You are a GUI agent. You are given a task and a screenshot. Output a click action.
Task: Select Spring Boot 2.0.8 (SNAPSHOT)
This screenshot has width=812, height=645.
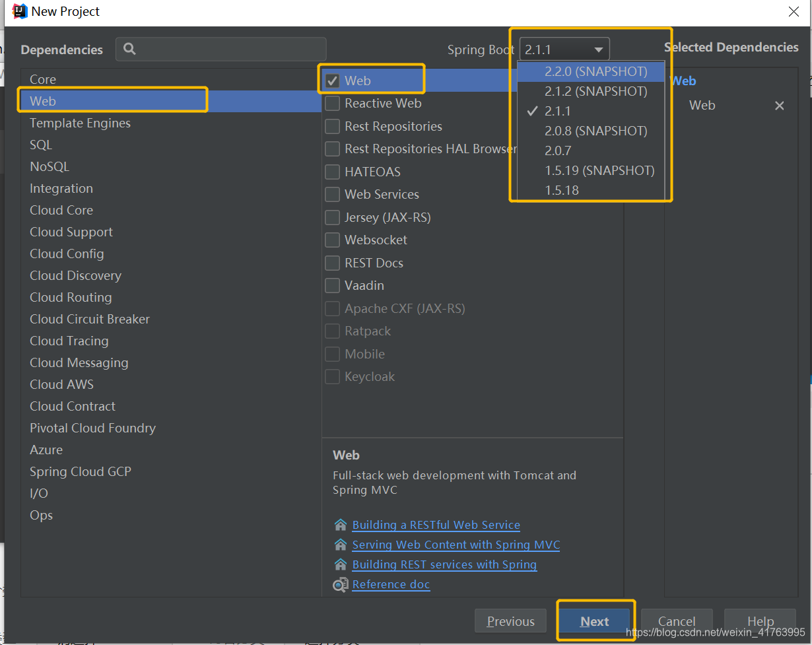pos(591,131)
